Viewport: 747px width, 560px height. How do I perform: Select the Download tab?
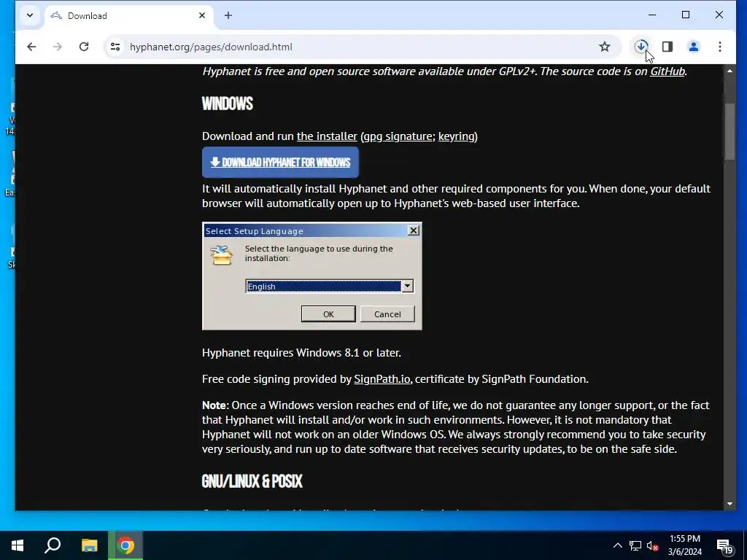[x=128, y=16]
